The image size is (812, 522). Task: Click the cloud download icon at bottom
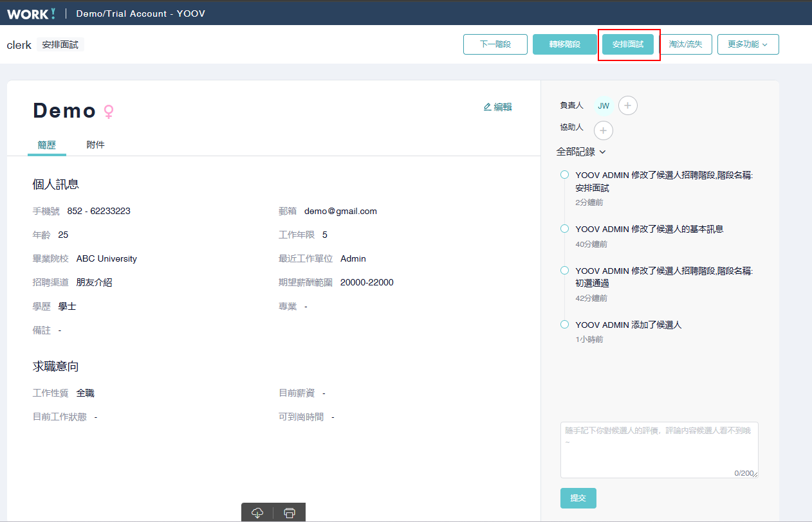[257, 512]
